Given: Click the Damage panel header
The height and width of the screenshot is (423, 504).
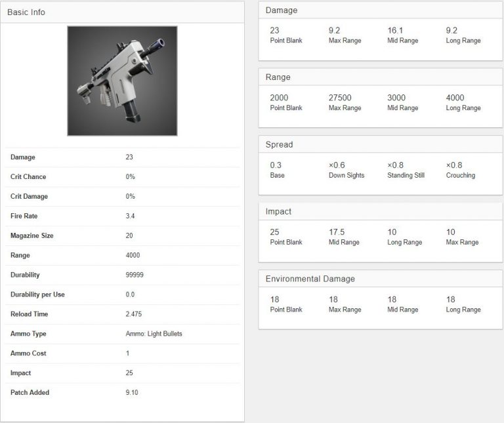Looking at the screenshot, I should [x=380, y=10].
